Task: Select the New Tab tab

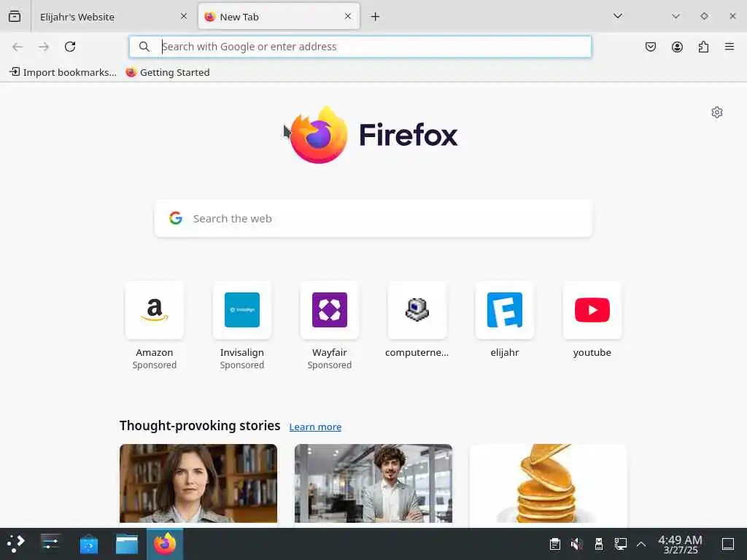Action: pos(279,17)
